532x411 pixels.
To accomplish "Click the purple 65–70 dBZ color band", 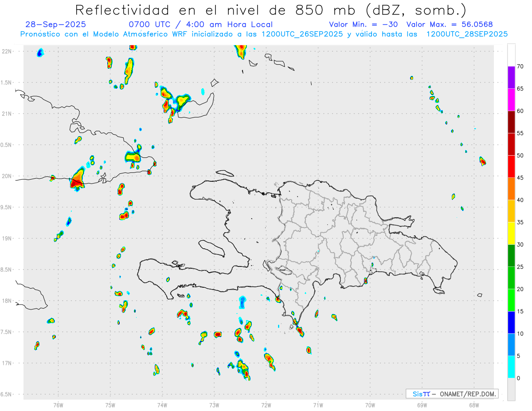I will (511, 78).
